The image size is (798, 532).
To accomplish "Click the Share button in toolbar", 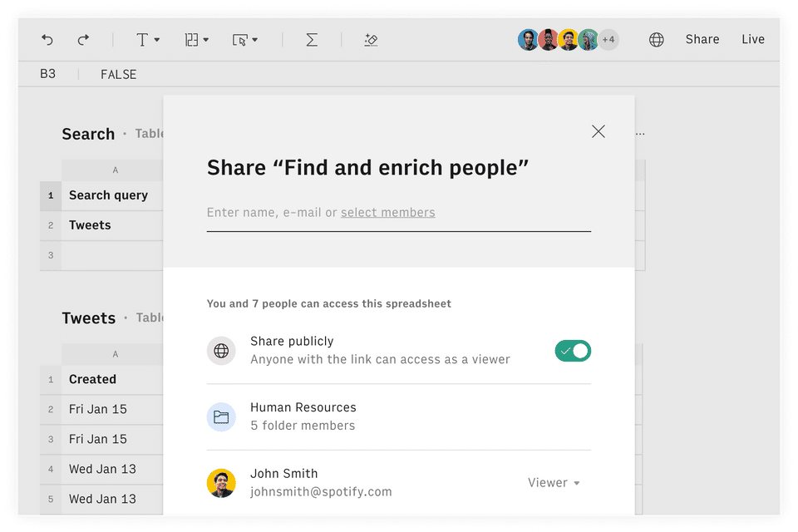I will [702, 39].
